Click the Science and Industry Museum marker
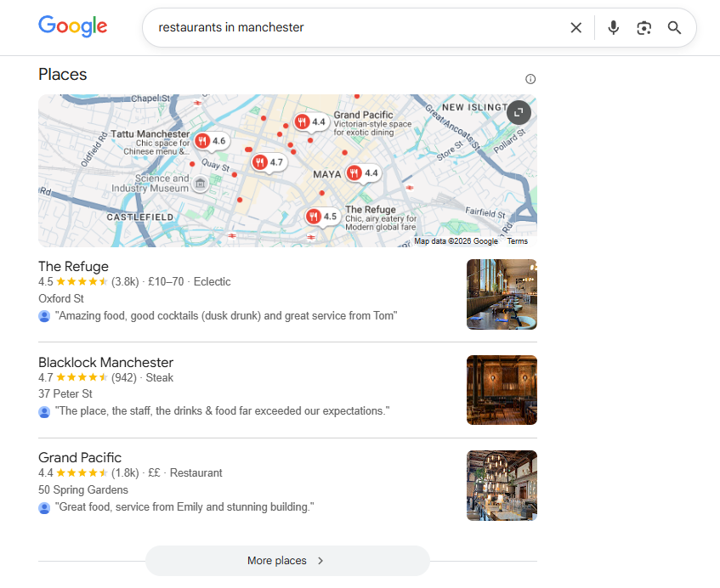The width and height of the screenshot is (720, 588). (201, 184)
